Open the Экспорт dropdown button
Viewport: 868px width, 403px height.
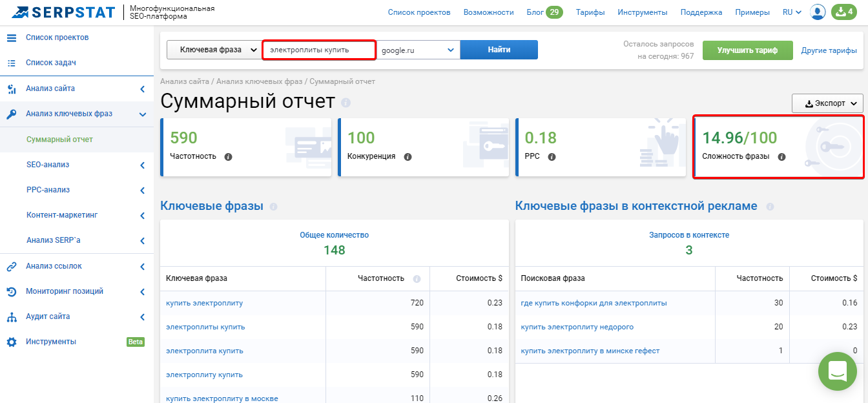[x=827, y=103]
